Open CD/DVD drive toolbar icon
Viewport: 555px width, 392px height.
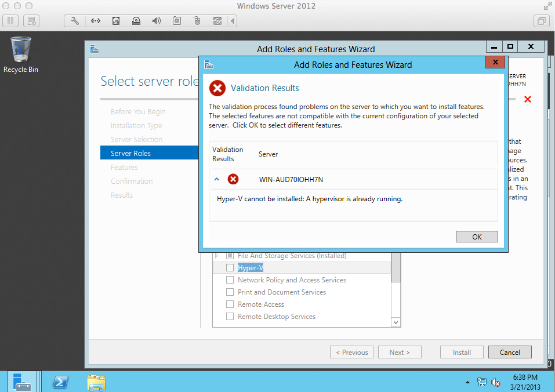point(136,21)
